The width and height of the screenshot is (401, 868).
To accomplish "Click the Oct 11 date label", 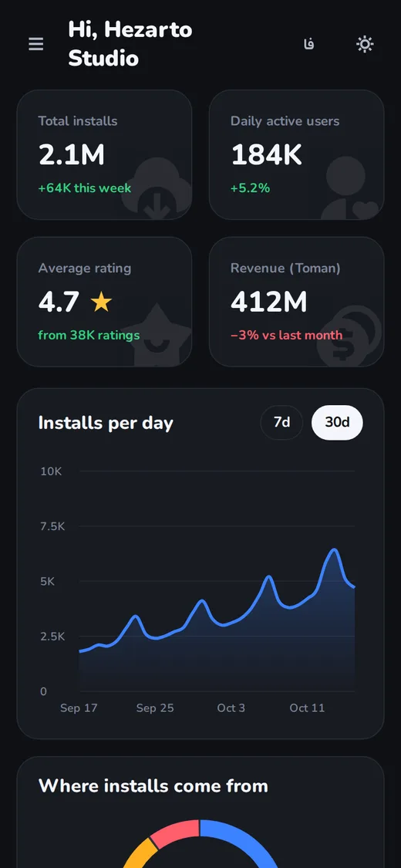I will 307,708.
